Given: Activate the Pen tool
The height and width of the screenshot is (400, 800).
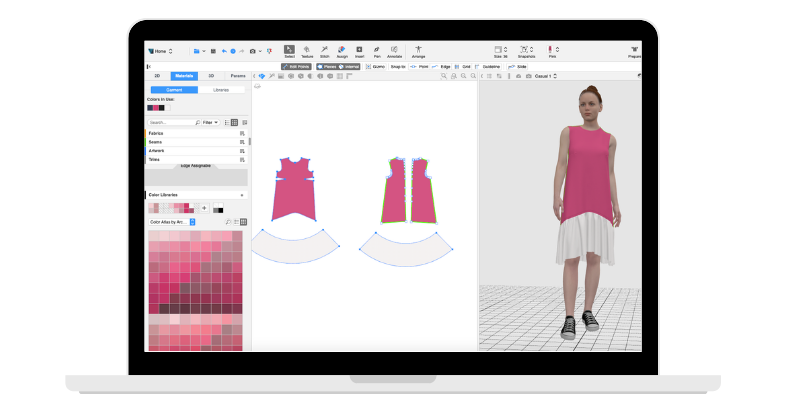Looking at the screenshot, I should (x=376, y=51).
